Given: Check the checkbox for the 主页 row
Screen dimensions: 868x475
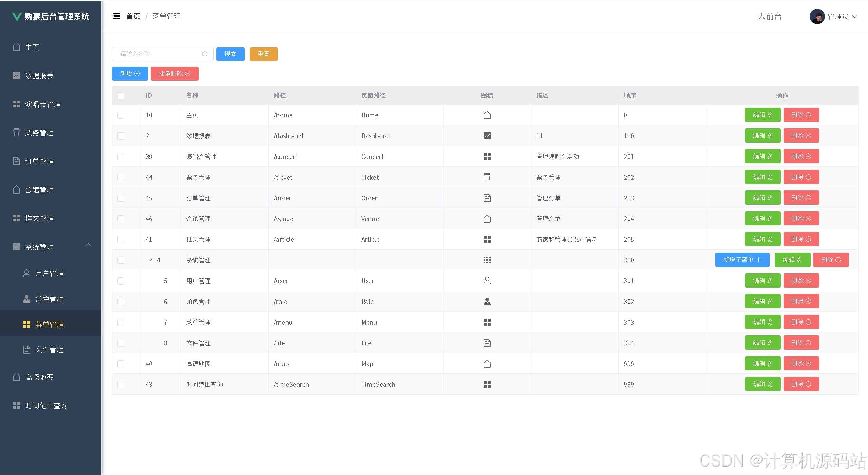Looking at the screenshot, I should [121, 115].
